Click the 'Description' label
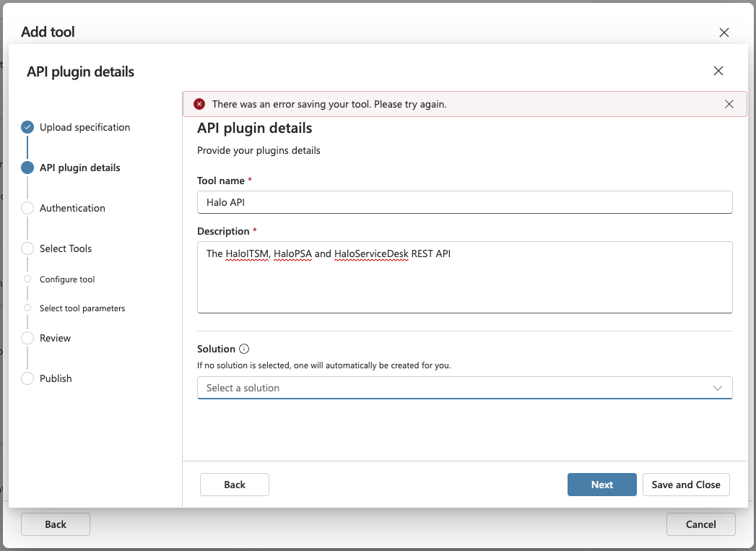756x551 pixels. 223,231
